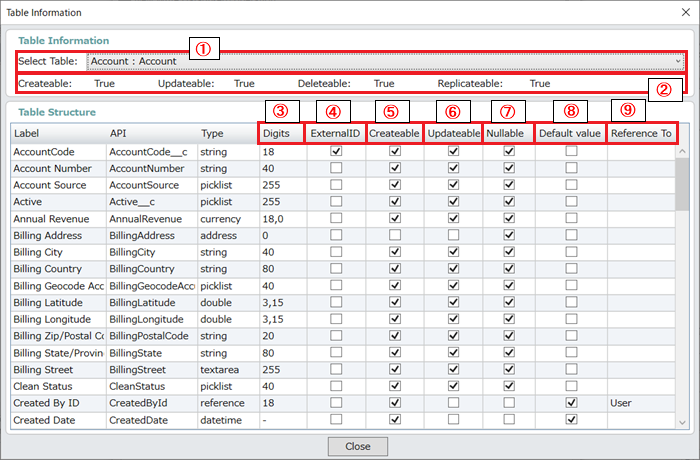Select the BillingCountry API cell
Screen dimensions: 700x460
click(x=152, y=269)
